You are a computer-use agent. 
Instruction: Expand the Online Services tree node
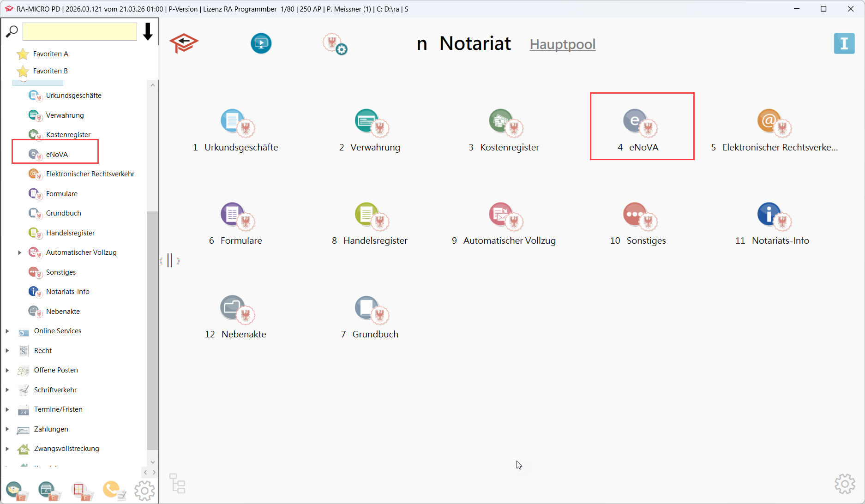point(7,331)
